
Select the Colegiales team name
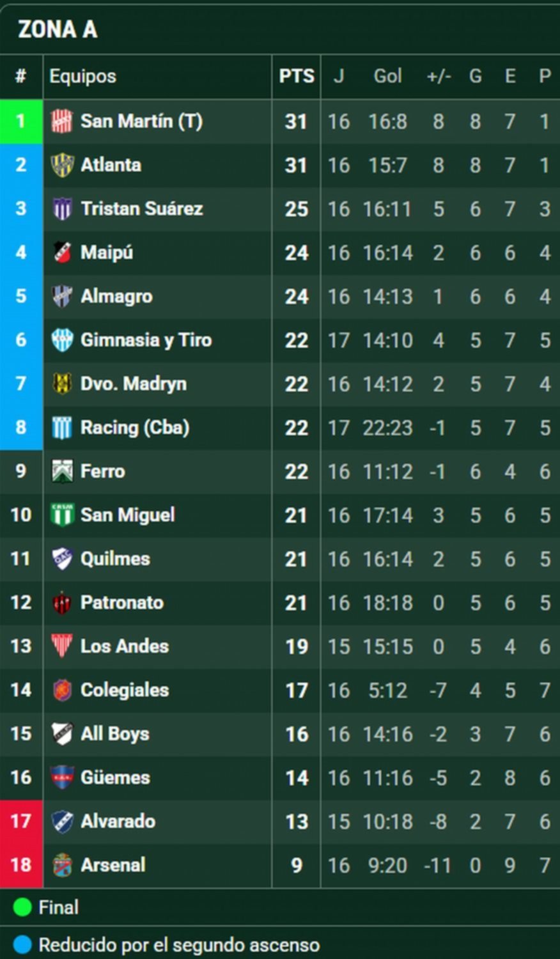[125, 690]
